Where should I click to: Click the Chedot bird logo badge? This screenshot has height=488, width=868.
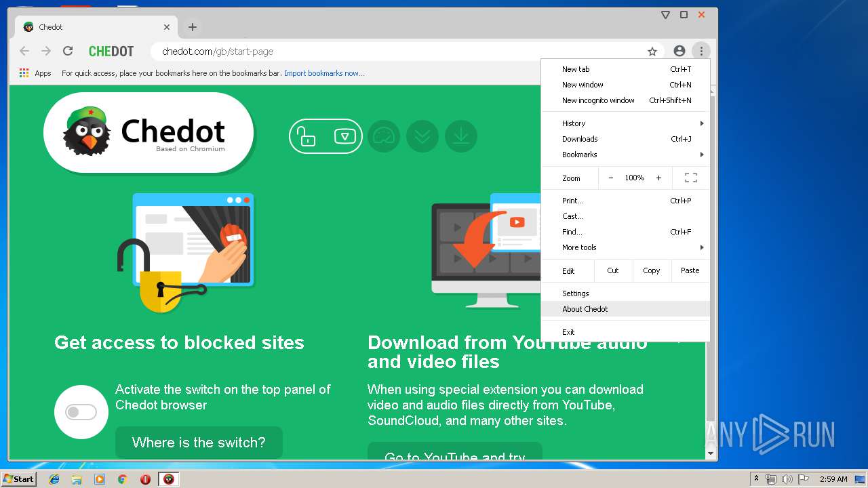pos(149,133)
